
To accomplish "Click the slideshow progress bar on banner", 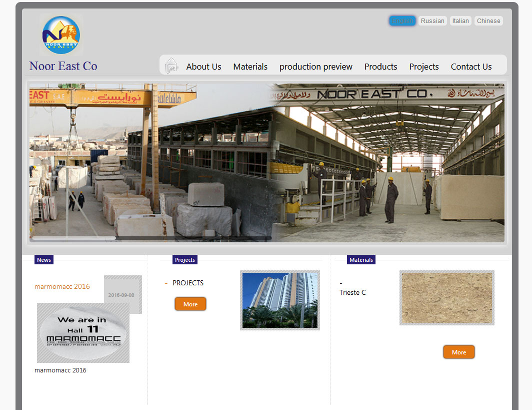I will pyautogui.click(x=151, y=238).
